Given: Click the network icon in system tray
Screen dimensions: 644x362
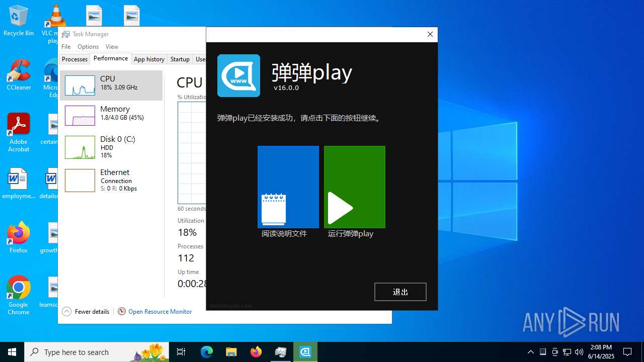Looking at the screenshot, I should tap(567, 352).
